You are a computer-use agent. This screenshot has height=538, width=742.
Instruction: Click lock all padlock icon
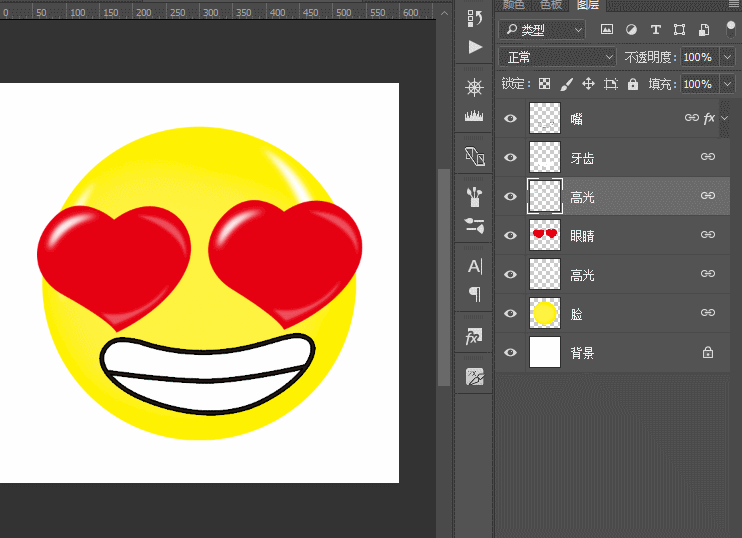click(633, 84)
